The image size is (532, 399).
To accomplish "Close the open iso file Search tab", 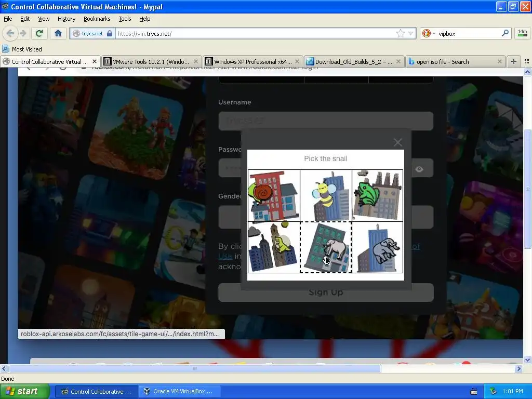I will tap(499, 61).
